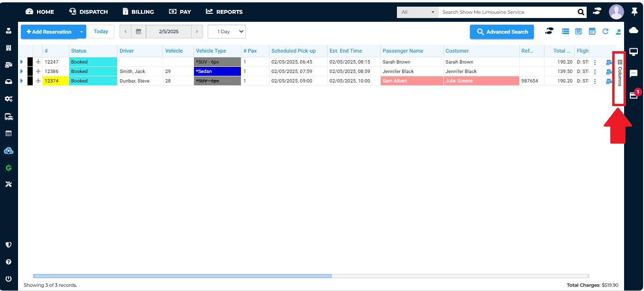Screen dimensions: 644x291
Task: Open the All search filter dropdown
Action: coord(417,12)
